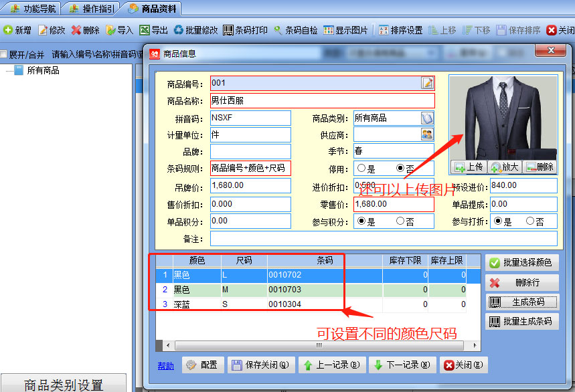
Task: Click the 帮助 help link
Action: [165, 366]
